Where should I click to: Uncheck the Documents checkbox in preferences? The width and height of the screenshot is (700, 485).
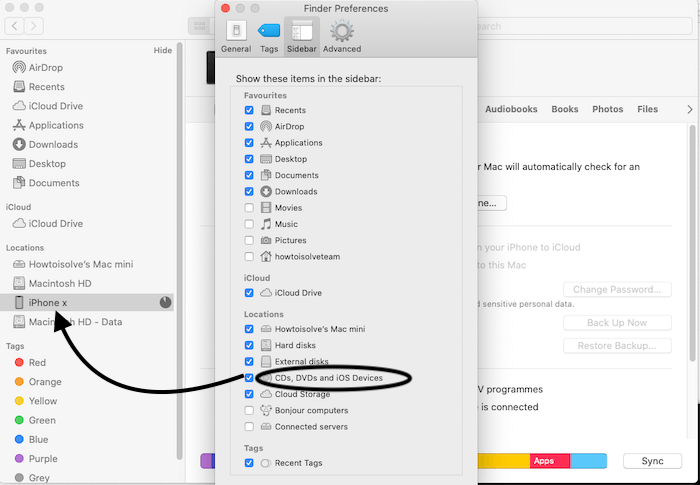tap(249, 175)
